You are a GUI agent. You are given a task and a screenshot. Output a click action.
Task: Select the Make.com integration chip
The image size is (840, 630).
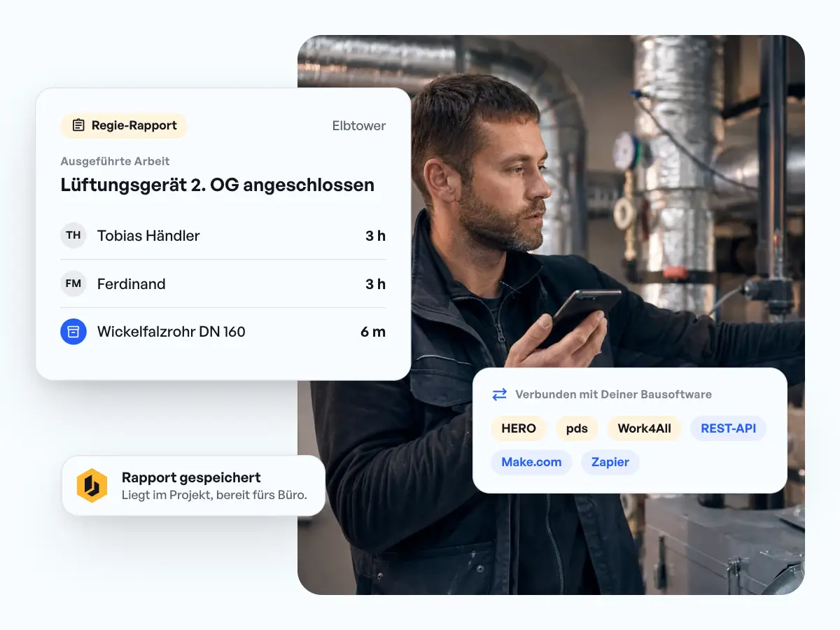[531, 462]
